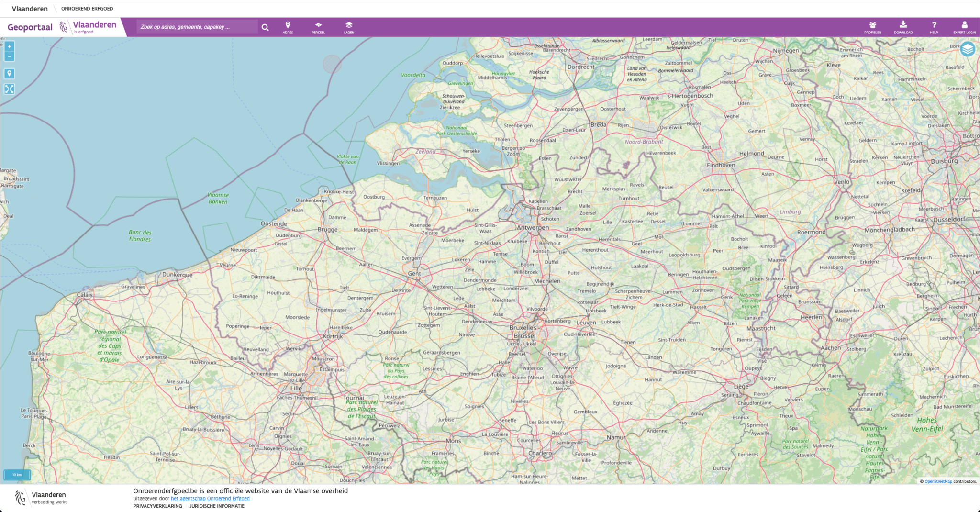Open the Help menu

pos(934,27)
